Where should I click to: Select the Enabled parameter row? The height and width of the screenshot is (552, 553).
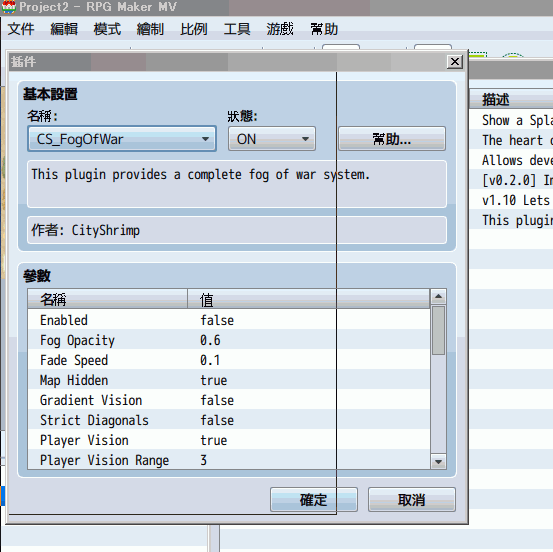click(x=229, y=320)
